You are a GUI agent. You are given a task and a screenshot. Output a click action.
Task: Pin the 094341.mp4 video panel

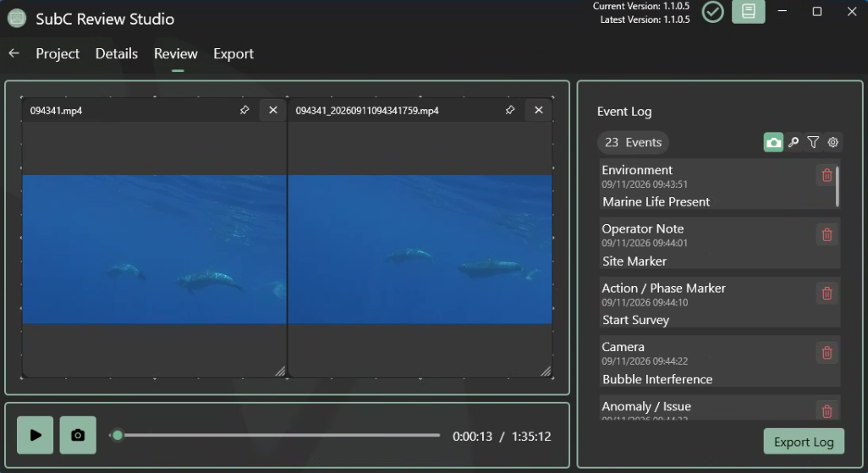[244, 110]
